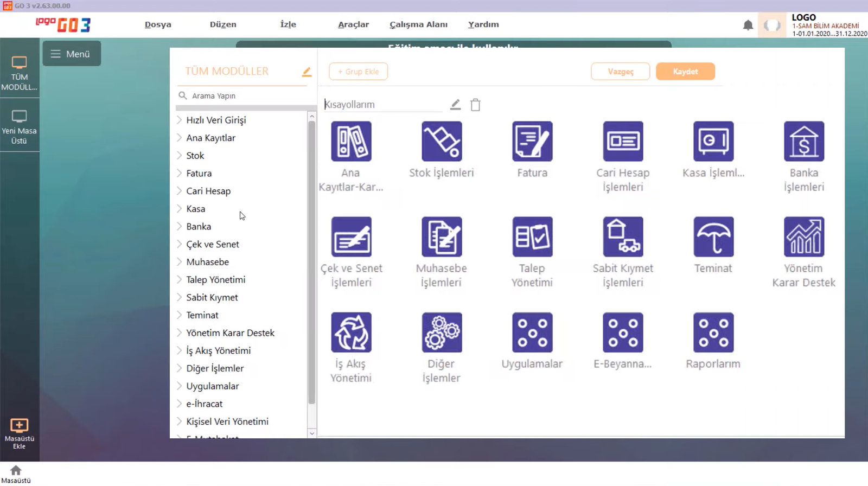Viewport: 868px width, 486px height.
Task: Click the Arama Yapın search field
Action: click(244, 96)
